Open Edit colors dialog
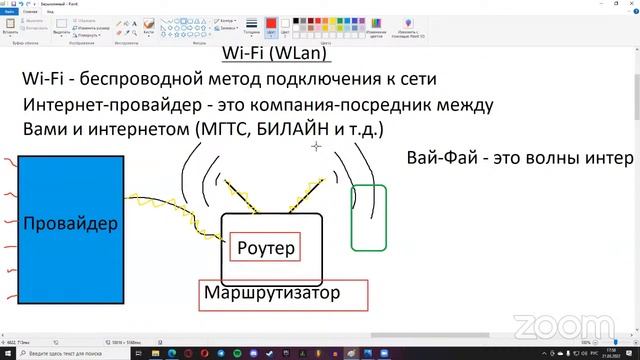The image size is (640, 360). (x=376, y=28)
